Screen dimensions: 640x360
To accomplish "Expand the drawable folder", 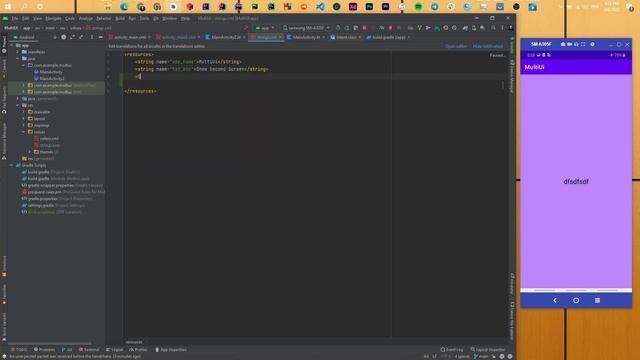I will [24, 112].
